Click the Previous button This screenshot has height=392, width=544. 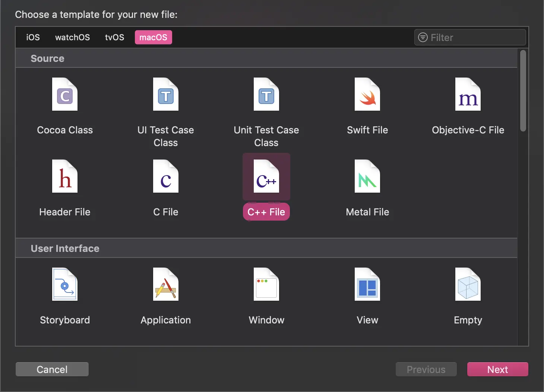[426, 369]
